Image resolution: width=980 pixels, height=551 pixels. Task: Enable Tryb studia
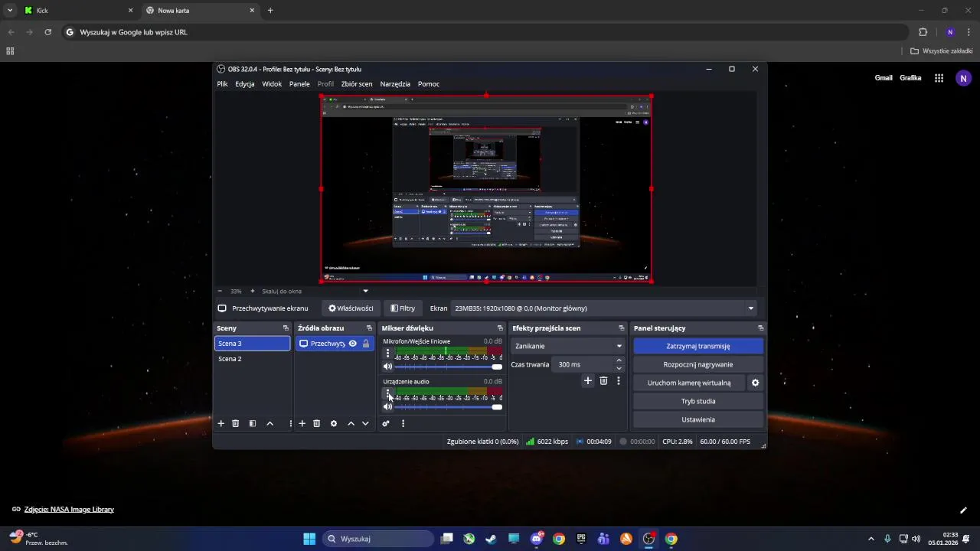click(x=698, y=401)
